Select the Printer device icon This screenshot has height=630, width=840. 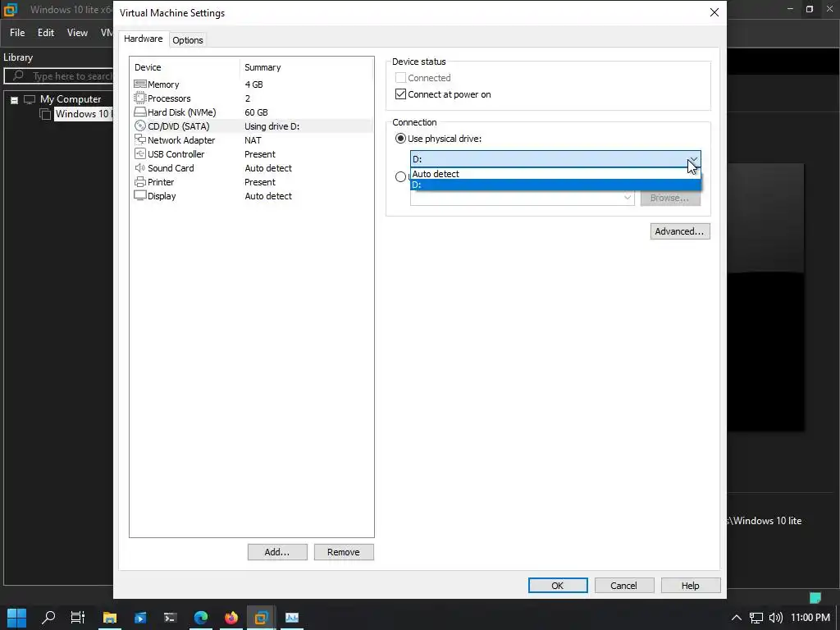(x=139, y=181)
